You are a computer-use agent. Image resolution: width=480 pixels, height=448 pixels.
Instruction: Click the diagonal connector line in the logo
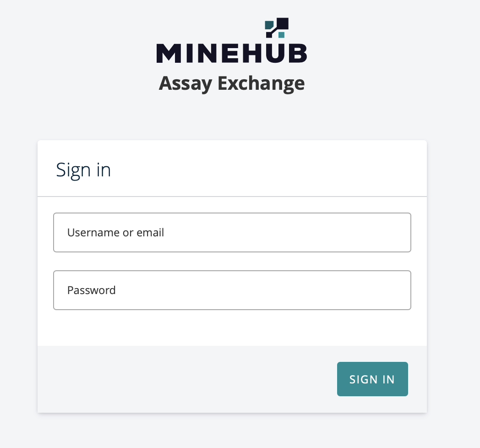click(x=275, y=31)
